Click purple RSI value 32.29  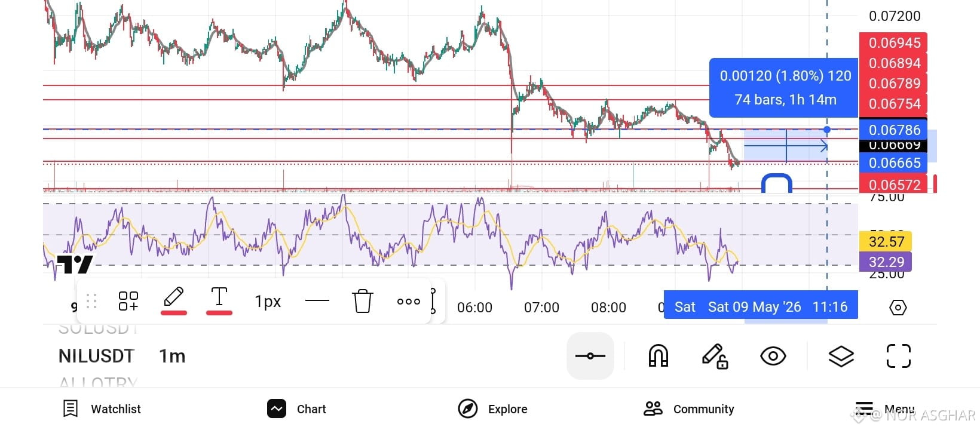coord(885,262)
